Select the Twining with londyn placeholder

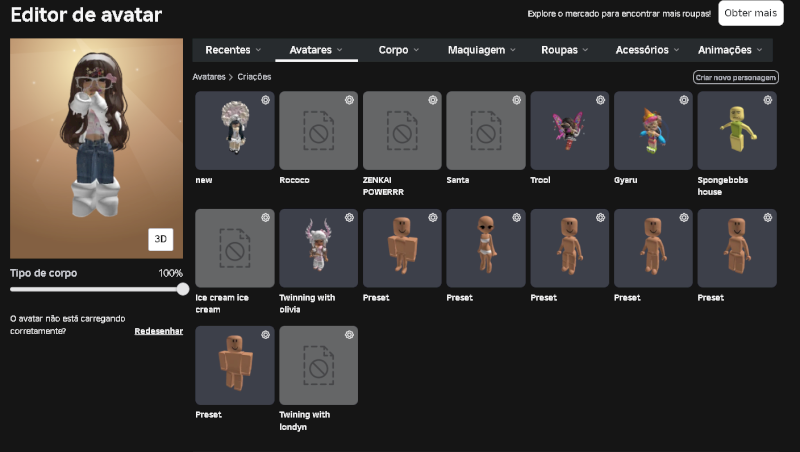[318, 365]
